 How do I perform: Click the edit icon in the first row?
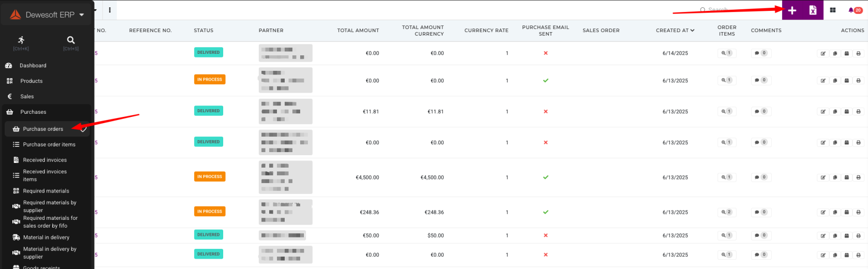(823, 53)
